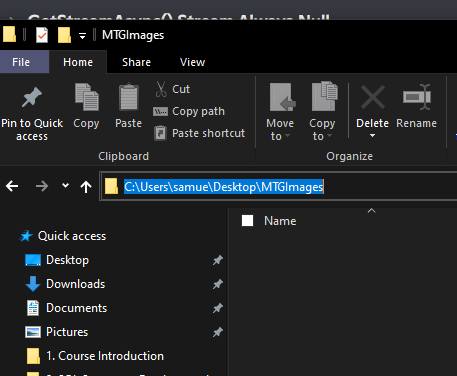Click the title bar folder system icon
Viewport: 457px width, 376px height.
[x=9, y=34]
